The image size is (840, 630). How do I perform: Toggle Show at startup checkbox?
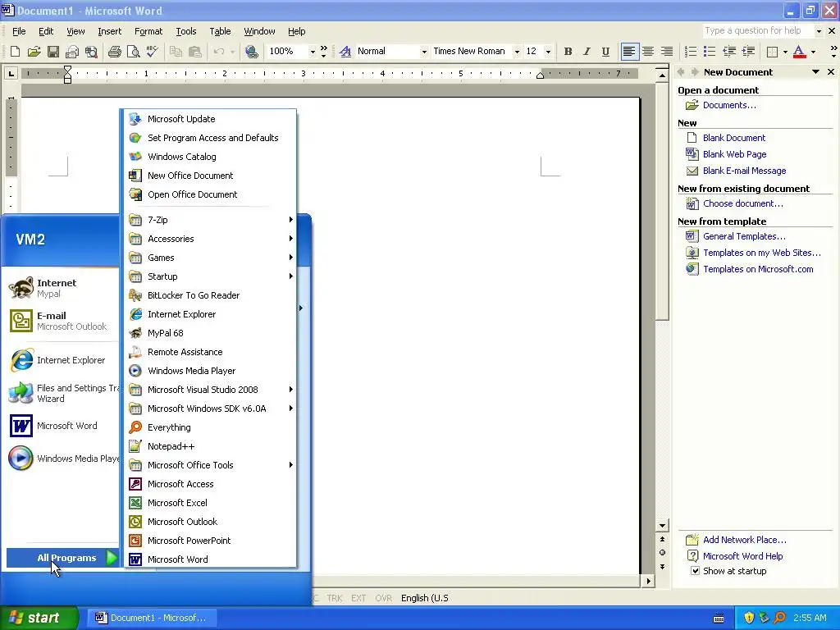tap(695, 571)
